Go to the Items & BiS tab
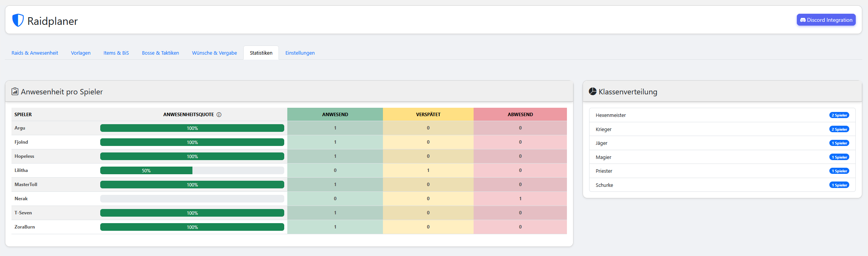Image resolution: width=868 pixels, height=256 pixels. 116,53
